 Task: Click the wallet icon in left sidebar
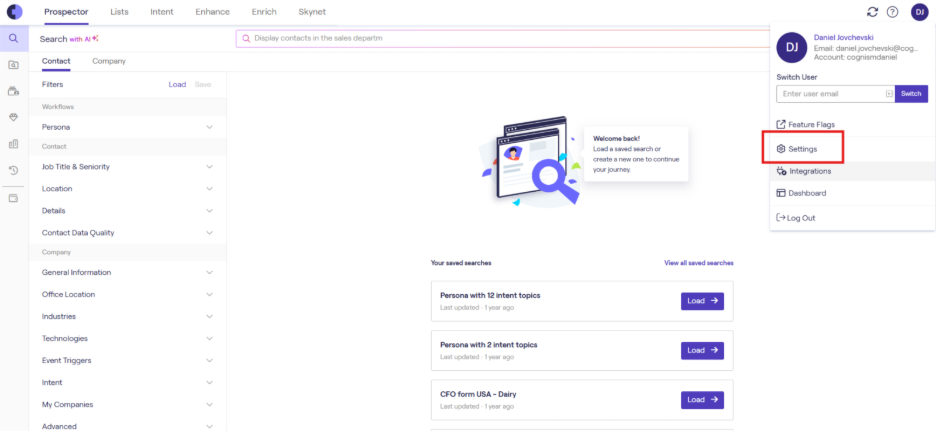point(14,198)
